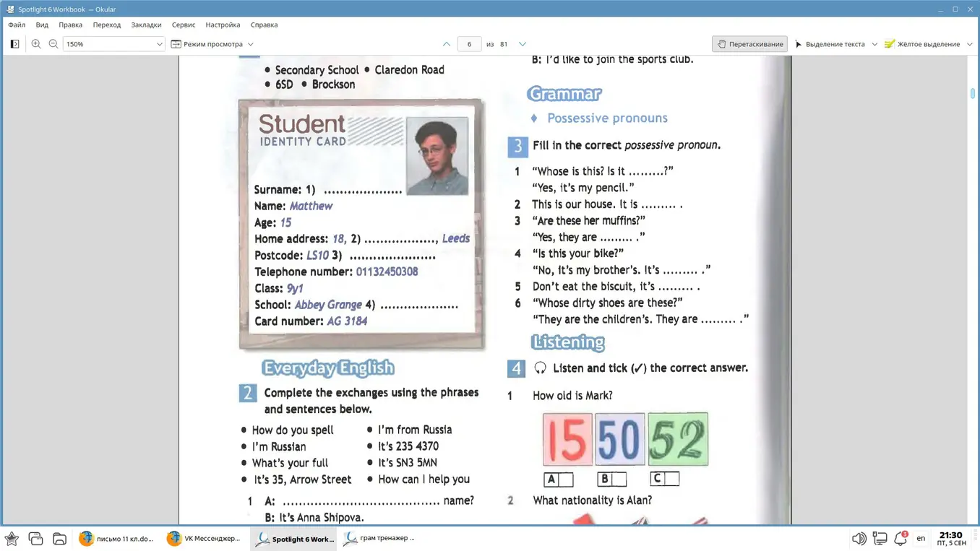The image size is (980, 551).
Task: Click the Okular app icon in title bar
Action: coord(10,9)
